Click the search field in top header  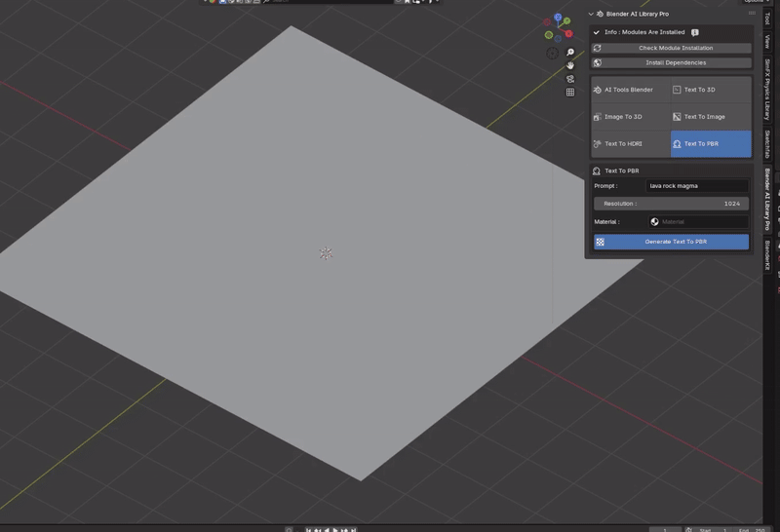click(328, 2)
